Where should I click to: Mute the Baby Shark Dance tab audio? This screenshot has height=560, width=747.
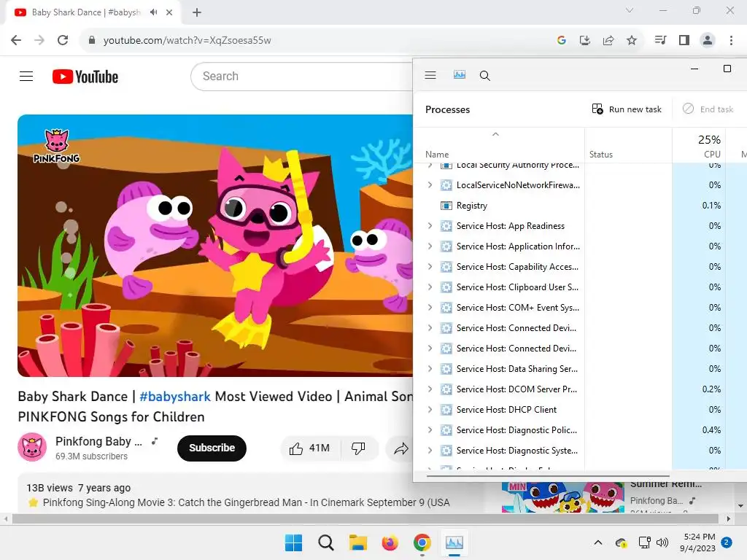coord(153,12)
